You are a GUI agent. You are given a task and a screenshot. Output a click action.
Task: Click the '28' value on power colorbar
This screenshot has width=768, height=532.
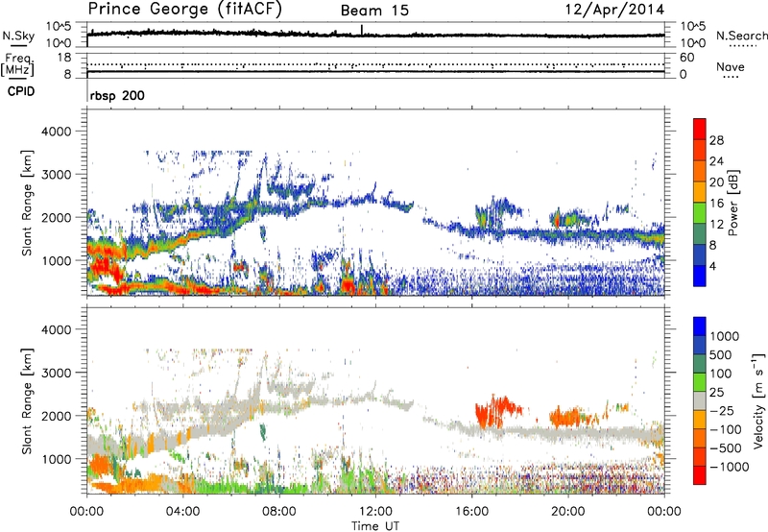716,140
